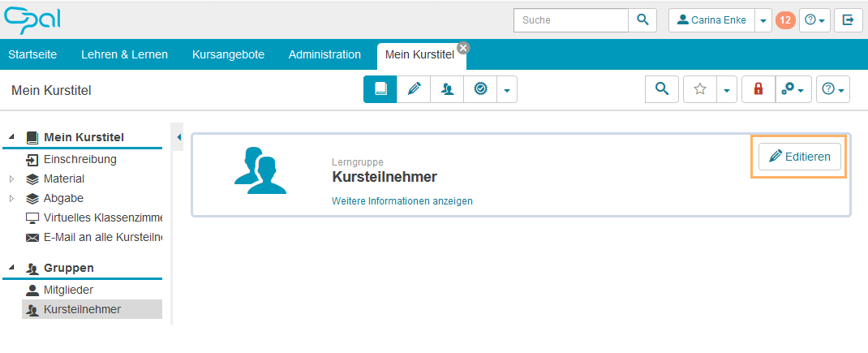
Task: Click the Lerngruppe label text
Action: (x=358, y=162)
